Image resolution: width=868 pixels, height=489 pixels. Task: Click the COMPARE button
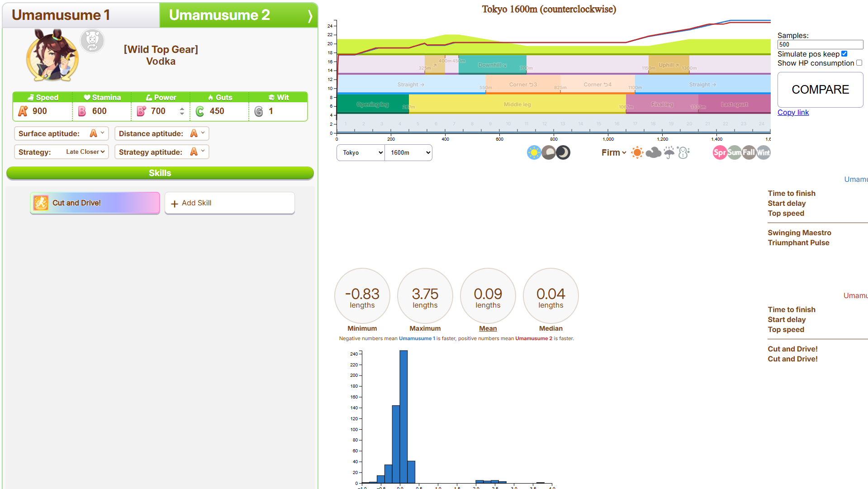pos(820,90)
